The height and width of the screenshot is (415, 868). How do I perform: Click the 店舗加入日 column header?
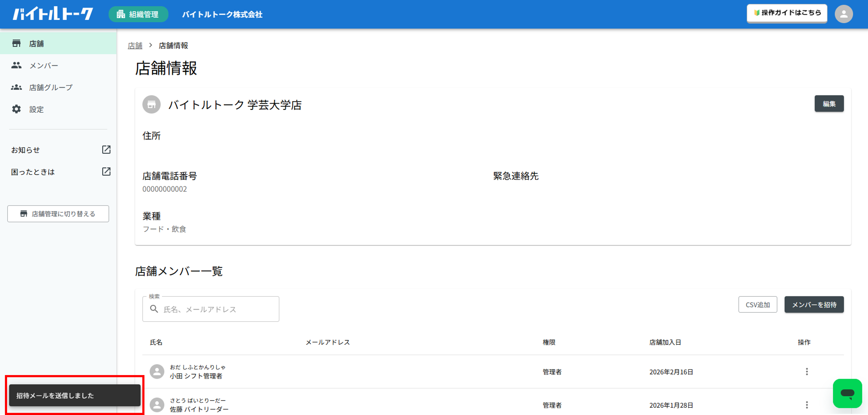(x=665, y=342)
